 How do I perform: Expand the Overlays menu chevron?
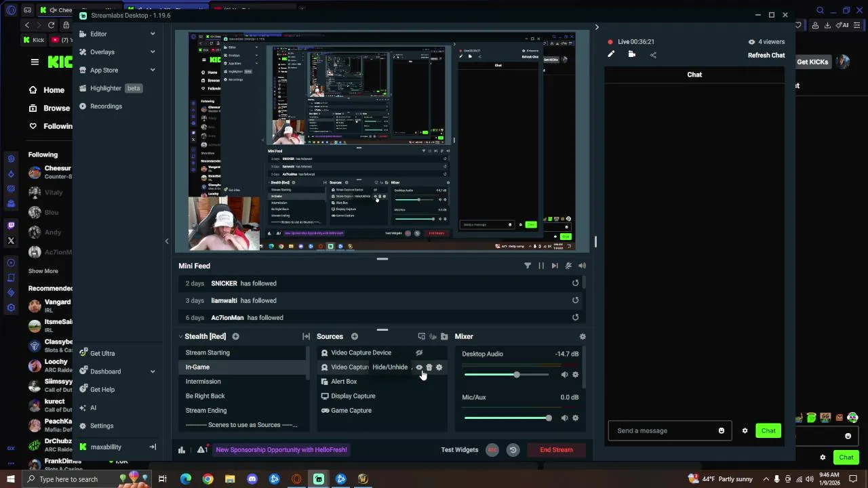point(153,52)
